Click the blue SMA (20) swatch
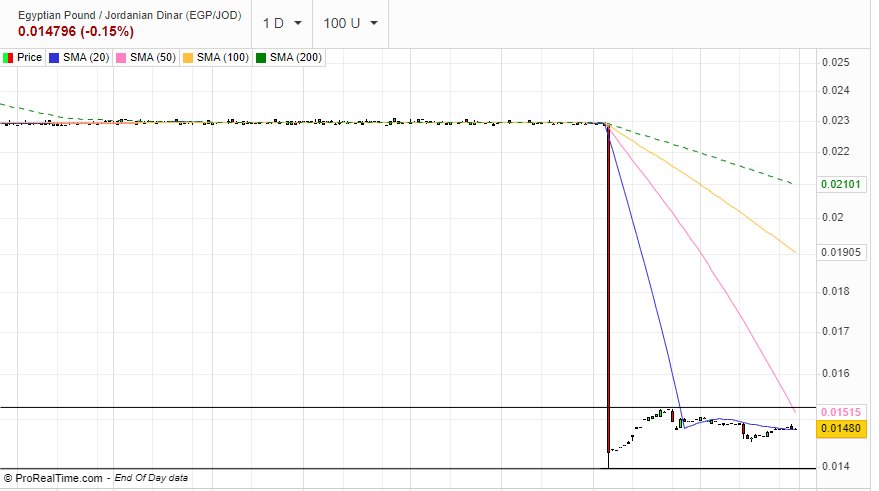Image resolution: width=879 pixels, height=491 pixels. [54, 58]
